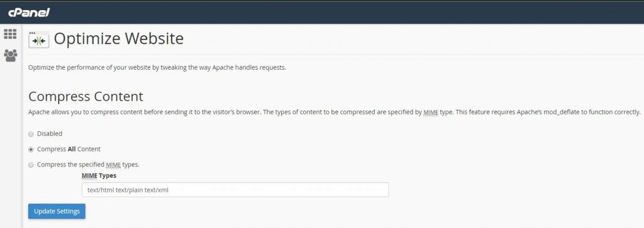Open the User Manager people icon
The height and width of the screenshot is (228, 644).
10,55
